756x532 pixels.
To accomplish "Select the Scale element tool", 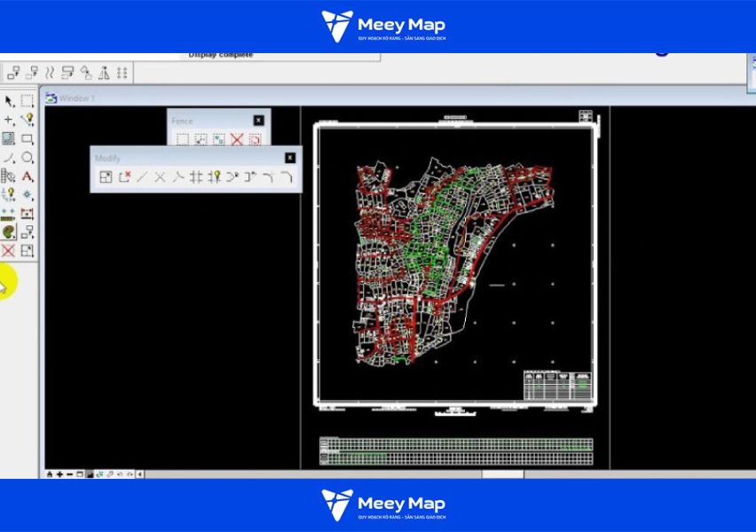I will (x=68, y=73).
